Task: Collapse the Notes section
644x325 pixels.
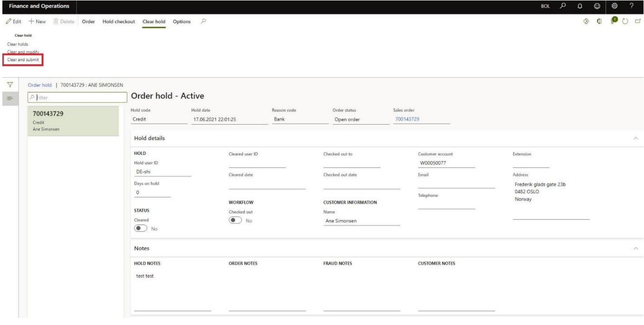Action: [635, 248]
